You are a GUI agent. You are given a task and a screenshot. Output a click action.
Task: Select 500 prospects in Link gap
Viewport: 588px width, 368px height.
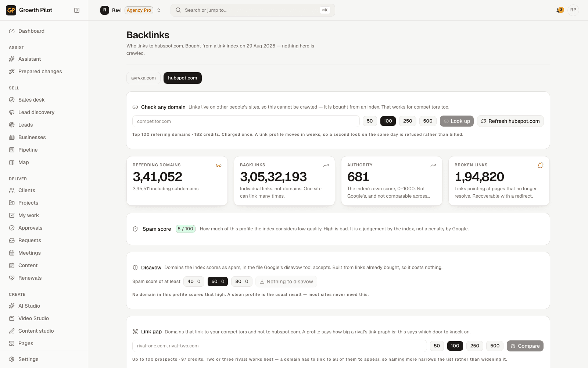tap(495, 346)
